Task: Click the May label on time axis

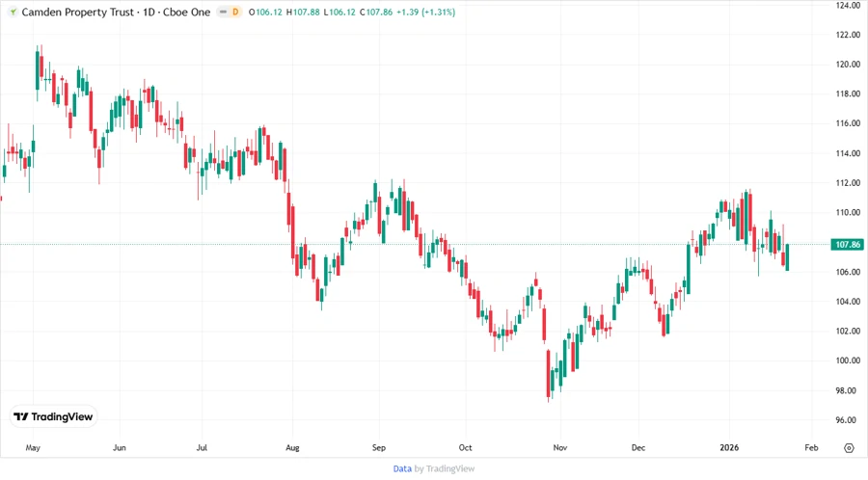Action: point(33,447)
